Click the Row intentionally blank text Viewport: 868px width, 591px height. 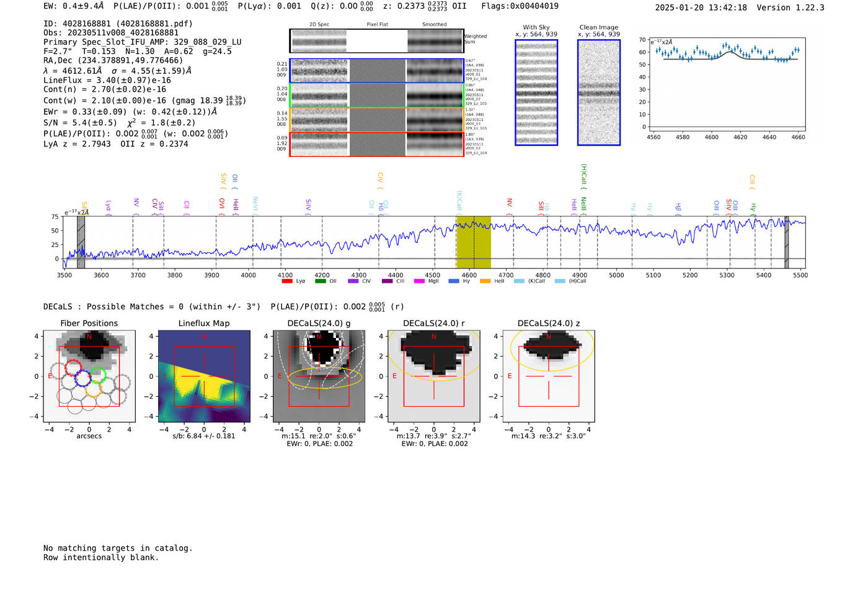pyautogui.click(x=101, y=558)
